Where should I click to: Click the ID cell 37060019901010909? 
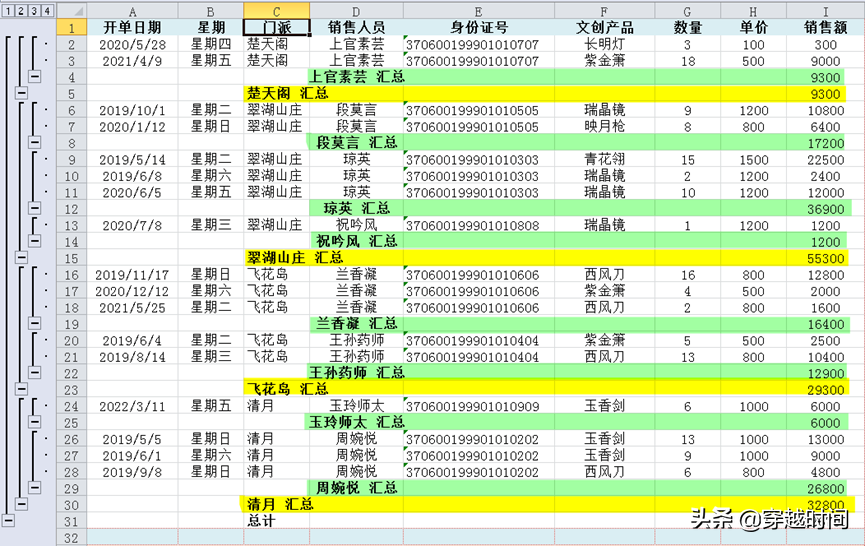tap(479, 406)
